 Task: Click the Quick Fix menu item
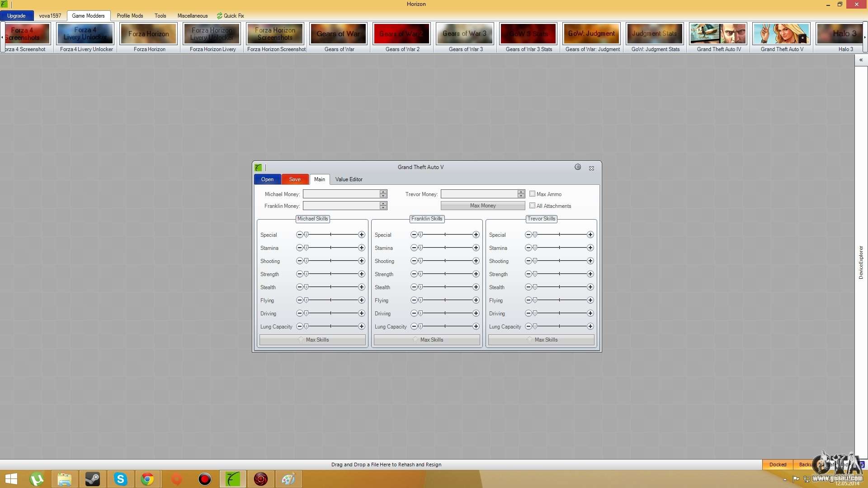(231, 16)
